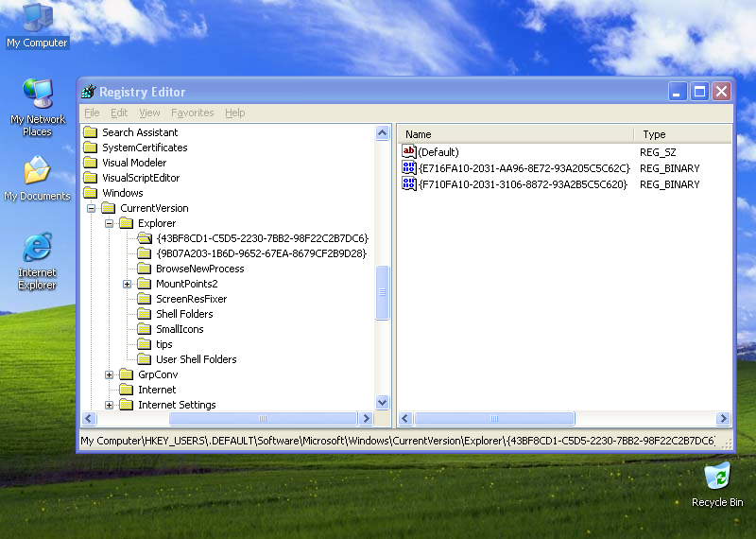Click the binary icon of {E716FA10-2031-AA96-8E72-93A205C5C62C}
Screen dimensions: 756x539
[408, 168]
